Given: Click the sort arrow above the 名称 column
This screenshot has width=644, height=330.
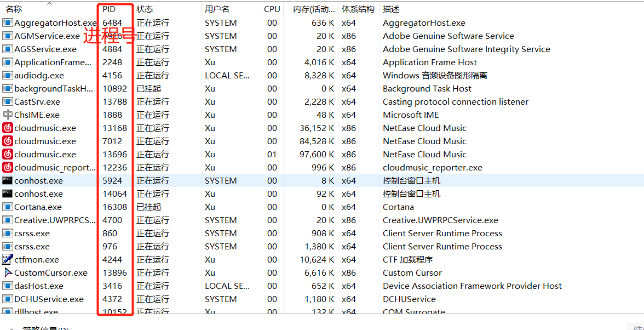Looking at the screenshot, I should (50, 3).
